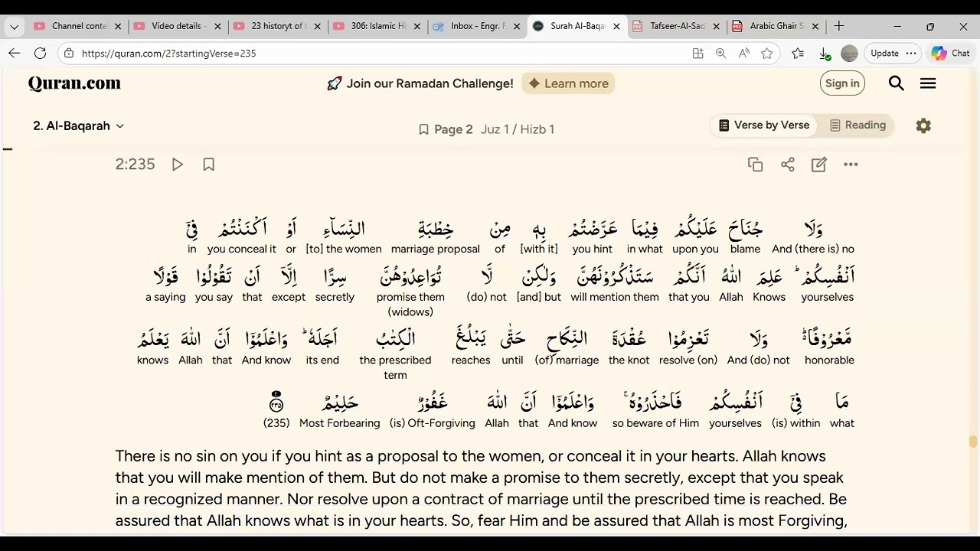Screen dimensions: 980x551
Task: Bookmark verse 2:235
Action: click(208, 165)
